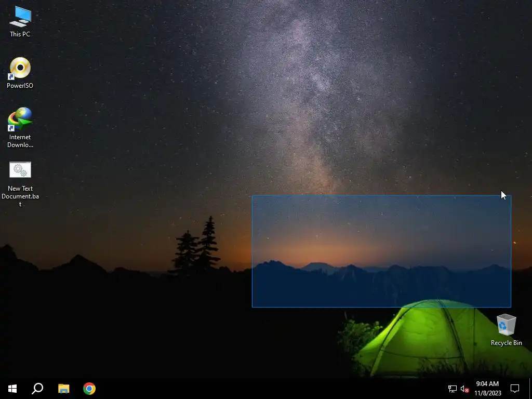Open the network status tray icon

tap(453, 389)
